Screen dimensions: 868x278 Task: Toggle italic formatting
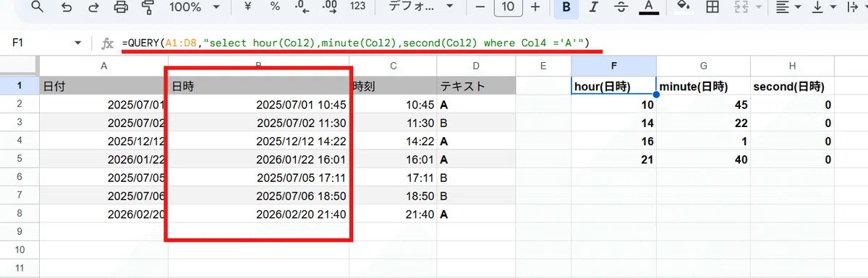[593, 7]
